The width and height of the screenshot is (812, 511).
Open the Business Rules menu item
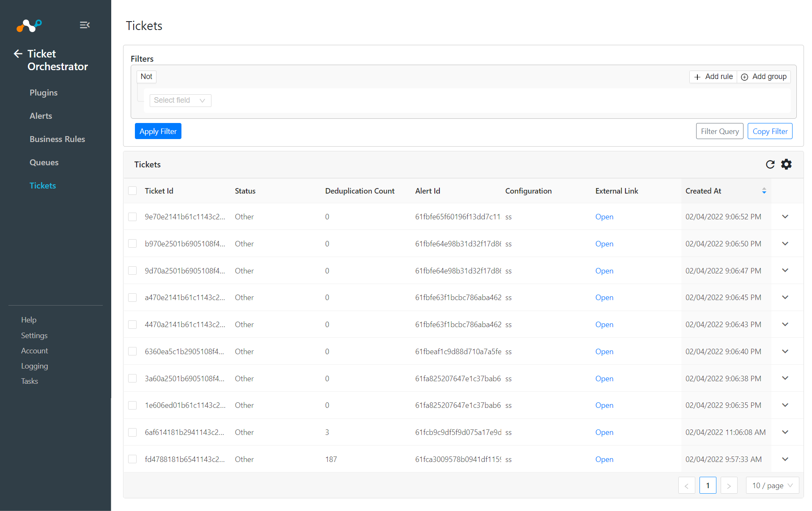[x=58, y=139]
